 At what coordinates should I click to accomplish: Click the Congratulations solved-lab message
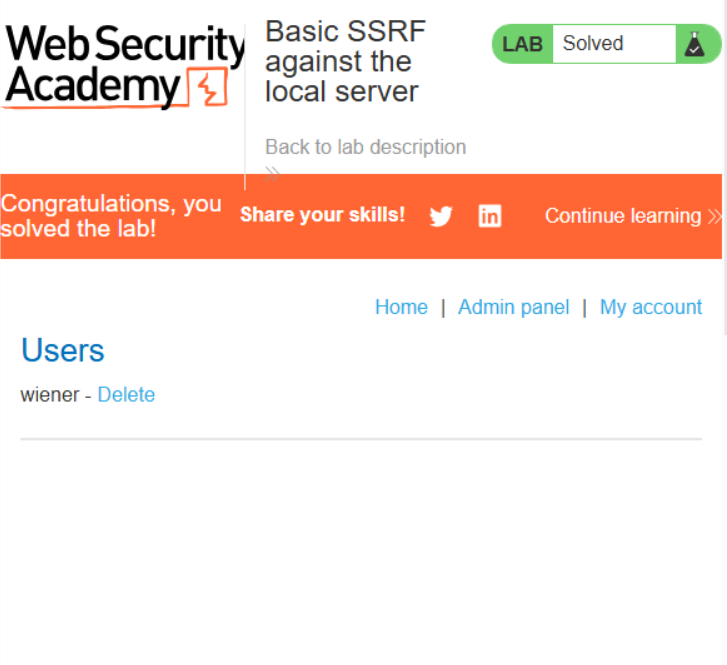pos(111,216)
